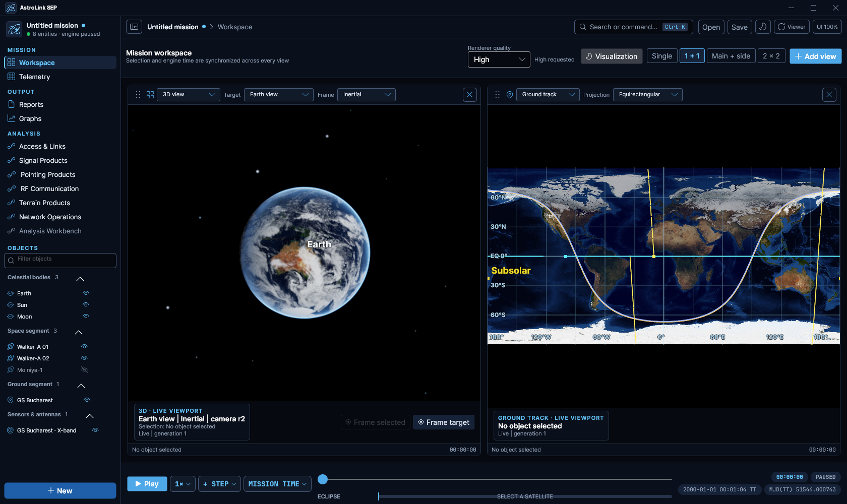Select Walker-A 01 satellite icon

[11, 347]
